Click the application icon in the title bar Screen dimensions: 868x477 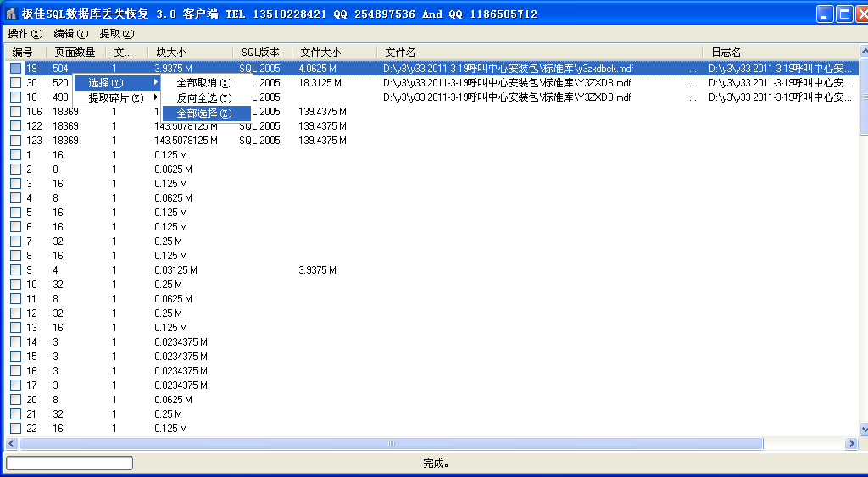[x=12, y=14]
